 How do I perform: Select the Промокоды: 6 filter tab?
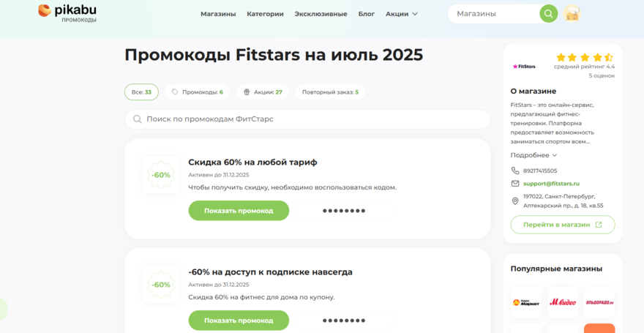click(197, 92)
